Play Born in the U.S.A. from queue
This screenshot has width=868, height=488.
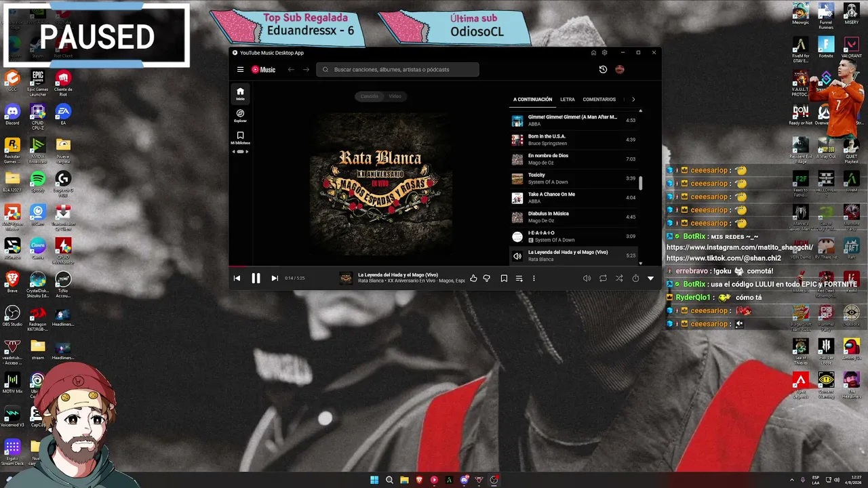[x=574, y=140]
